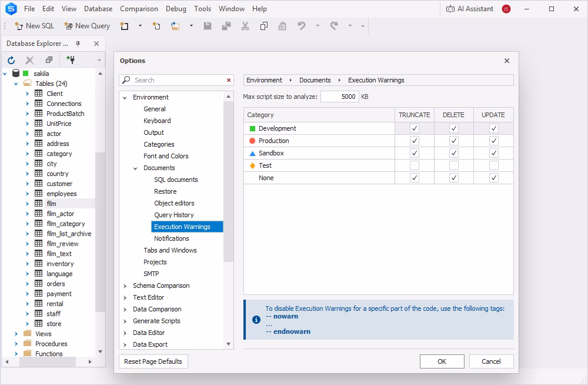Collapse the Documents options node
The height and width of the screenshot is (385, 588).
coord(135,168)
